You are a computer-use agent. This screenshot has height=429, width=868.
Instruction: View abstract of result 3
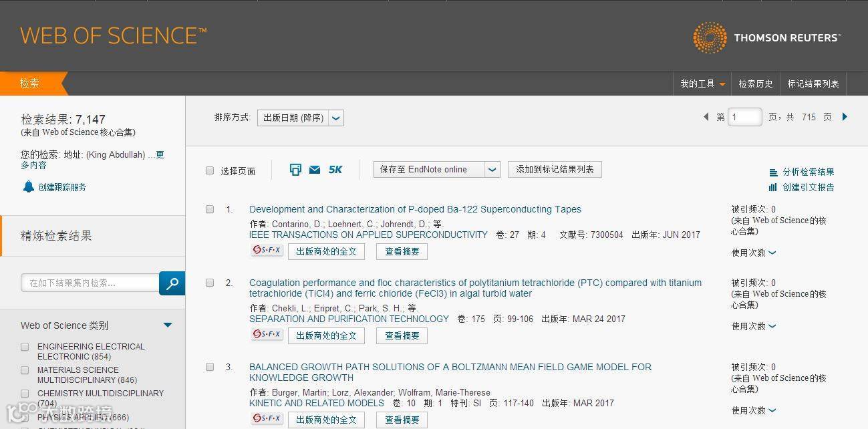pyautogui.click(x=402, y=420)
